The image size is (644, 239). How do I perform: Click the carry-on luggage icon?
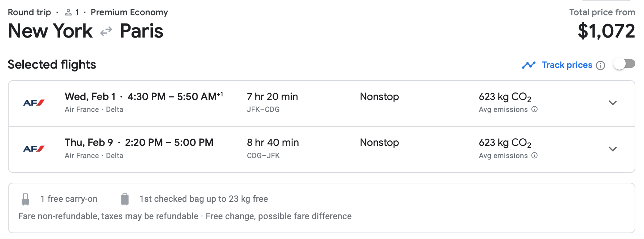26,199
